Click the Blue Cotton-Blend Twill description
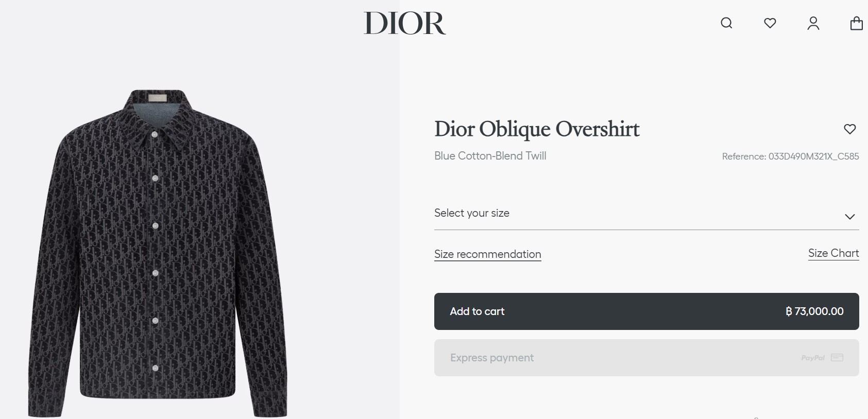The height and width of the screenshot is (419, 868). pyautogui.click(x=490, y=156)
